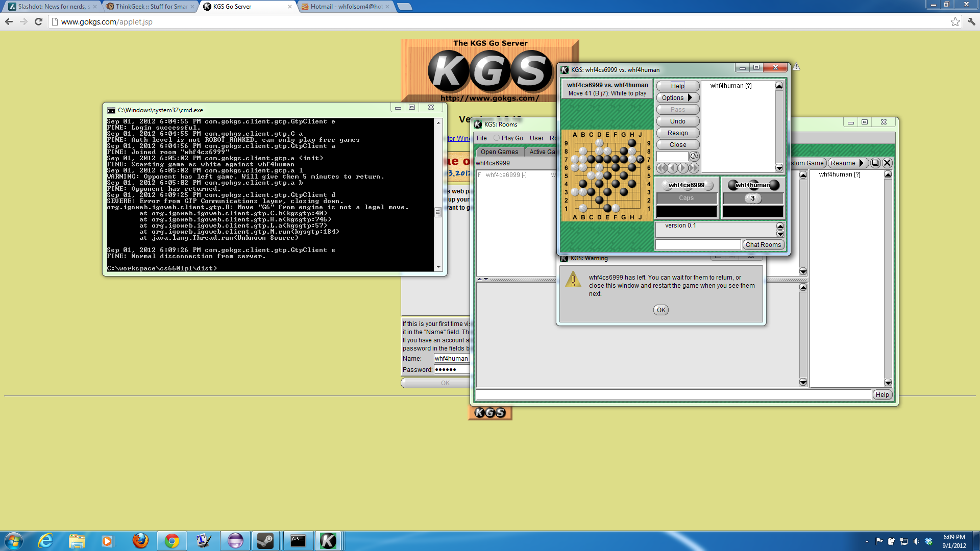Viewport: 980px width, 551px height.
Task: Step back one move in game
Action: point(672,168)
